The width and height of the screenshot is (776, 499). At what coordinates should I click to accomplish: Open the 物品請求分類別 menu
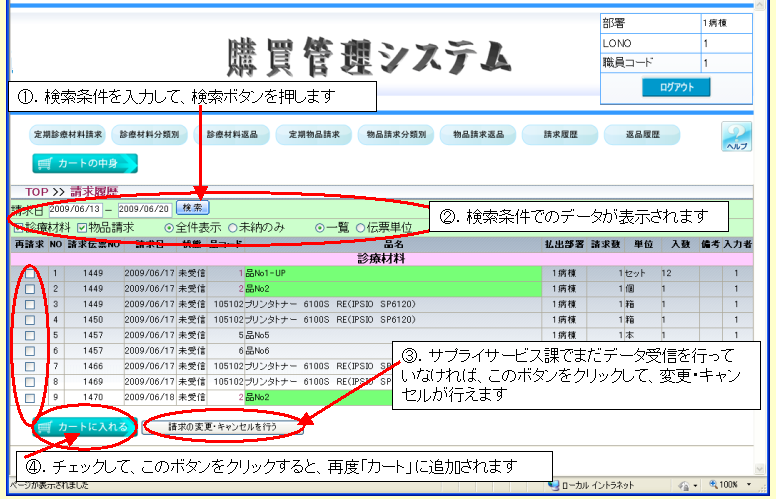pyautogui.click(x=396, y=135)
